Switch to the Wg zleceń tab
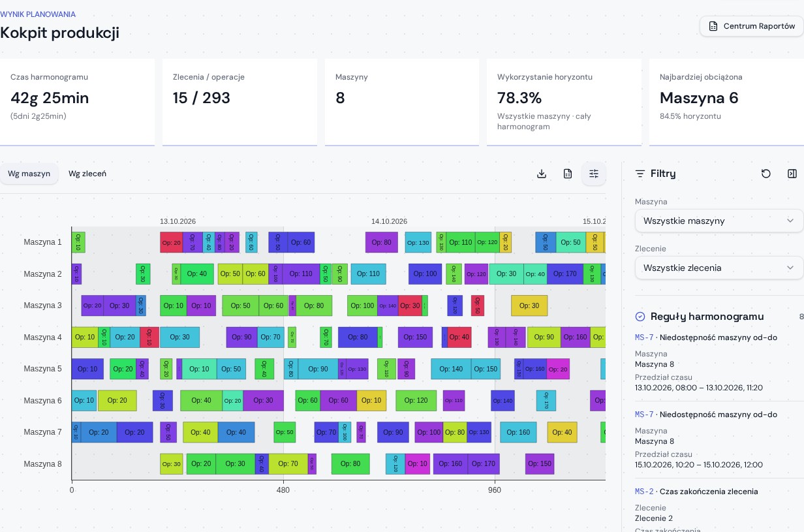Screen dimensions: 804x532 pyautogui.click(x=87, y=174)
